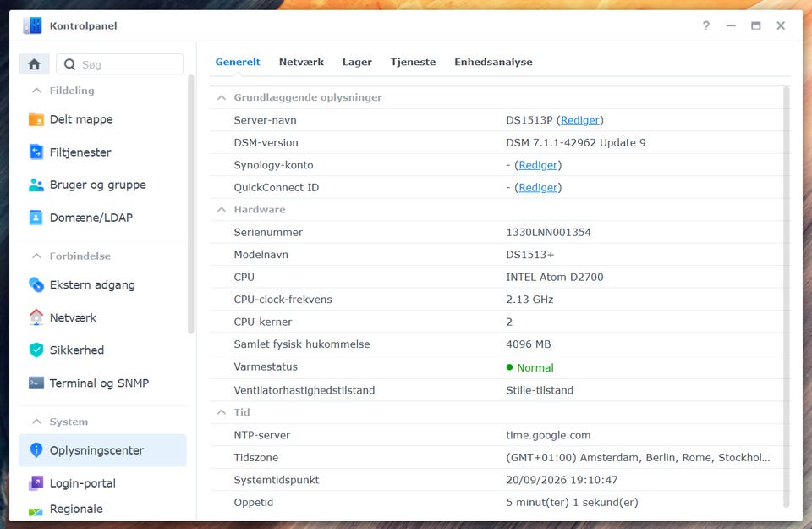Maximize the Kontrolpanel window
Image resolution: width=812 pixels, height=529 pixels.
(756, 25)
